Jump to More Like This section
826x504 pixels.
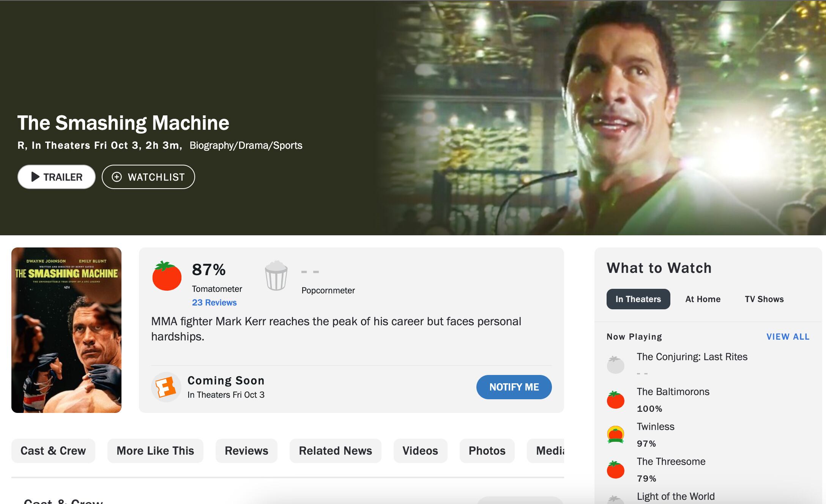click(x=155, y=451)
